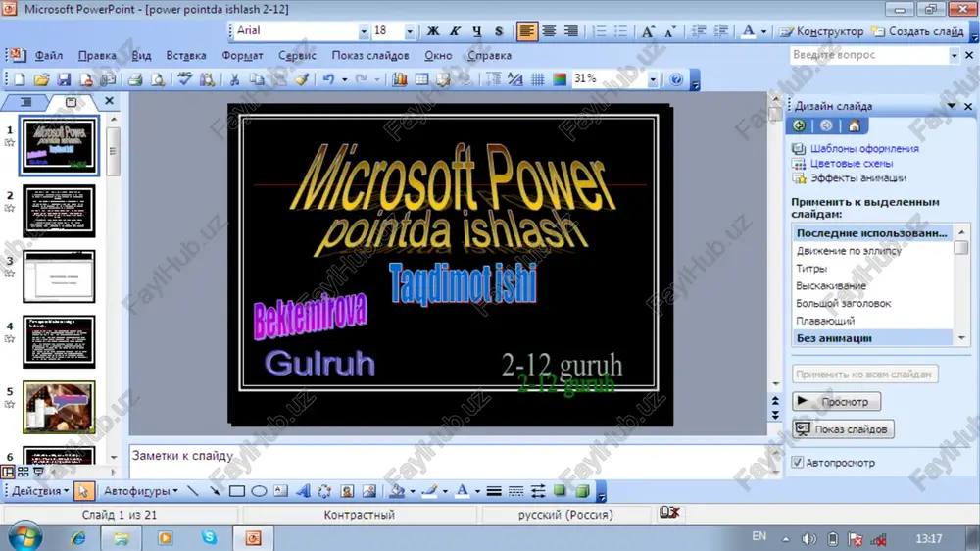
Task: Undo the last action
Action: pos(328,79)
